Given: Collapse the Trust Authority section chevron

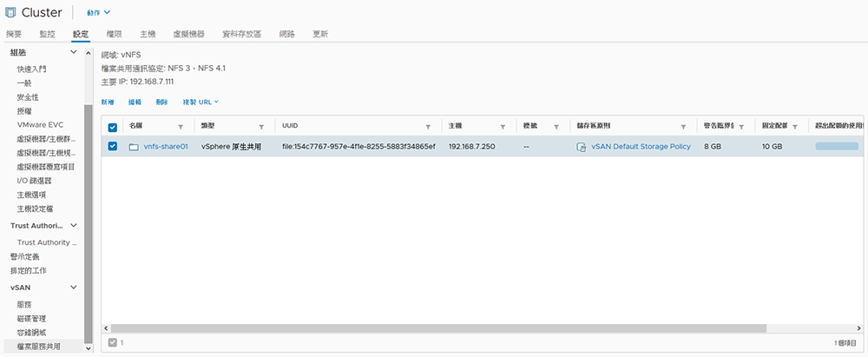Looking at the screenshot, I should 74,226.
